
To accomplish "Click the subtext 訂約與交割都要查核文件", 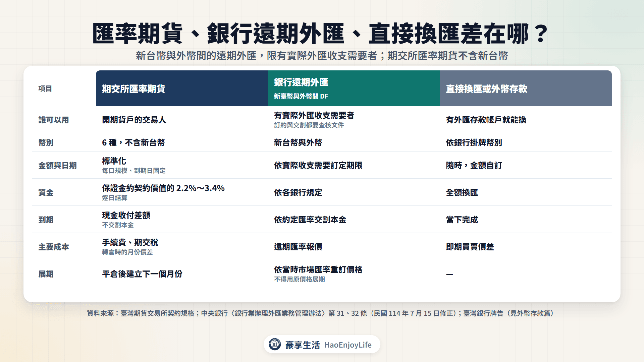I will 309,125.
